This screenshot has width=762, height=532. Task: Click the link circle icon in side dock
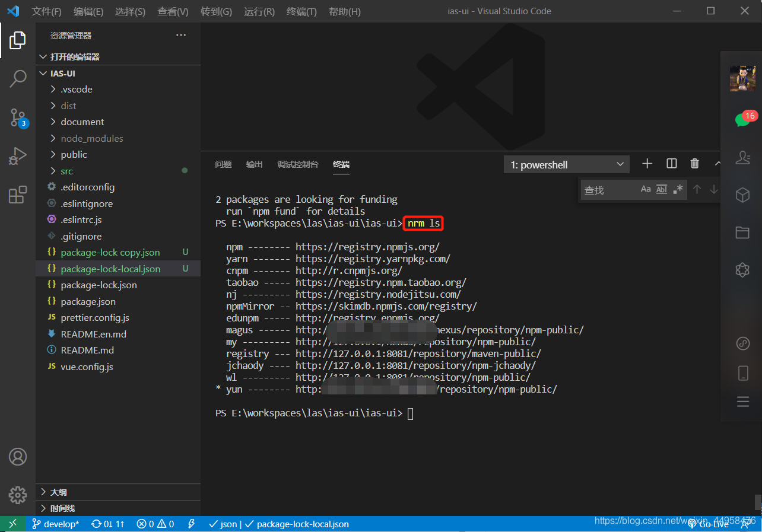pos(742,343)
